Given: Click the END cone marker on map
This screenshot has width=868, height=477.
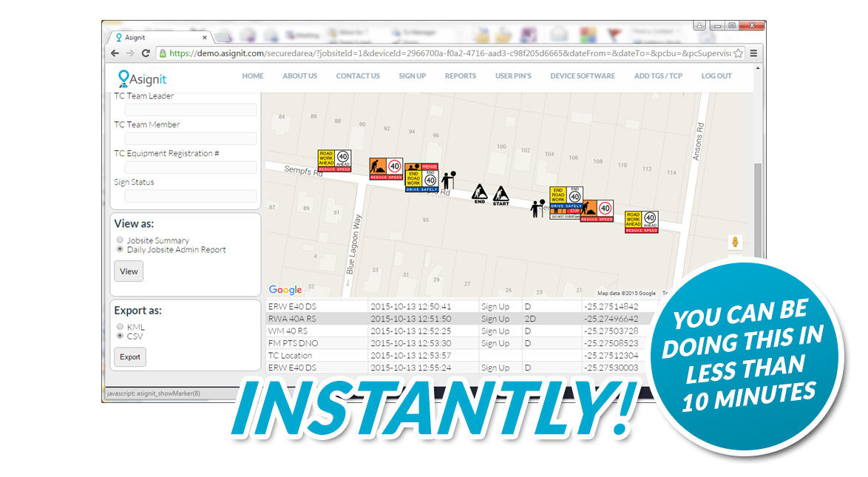Looking at the screenshot, I should point(479,194).
